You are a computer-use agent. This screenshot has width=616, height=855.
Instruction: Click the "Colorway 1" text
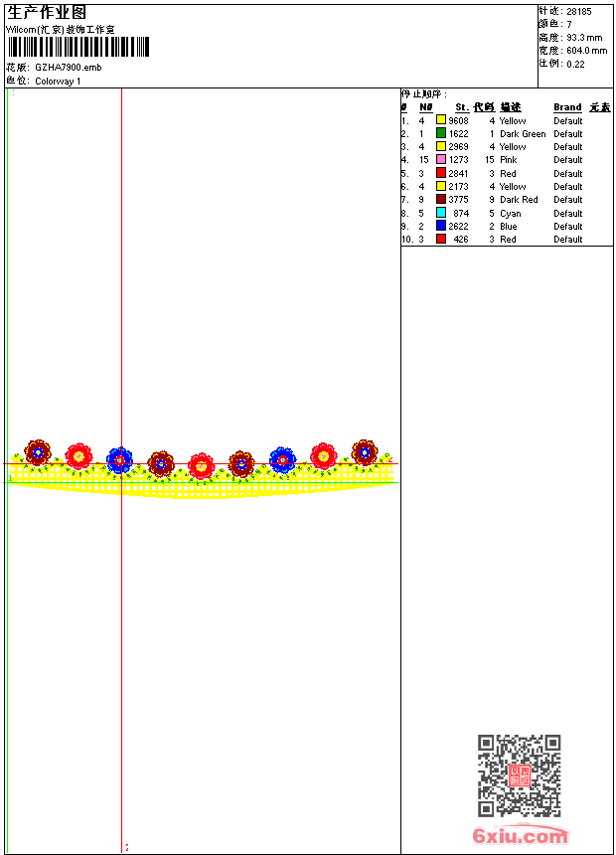[x=58, y=82]
